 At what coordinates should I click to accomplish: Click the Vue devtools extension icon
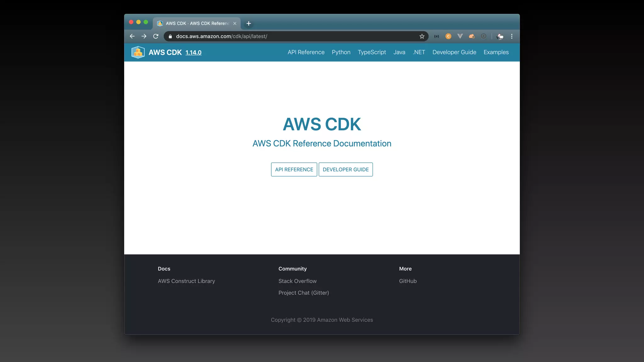[x=460, y=36]
